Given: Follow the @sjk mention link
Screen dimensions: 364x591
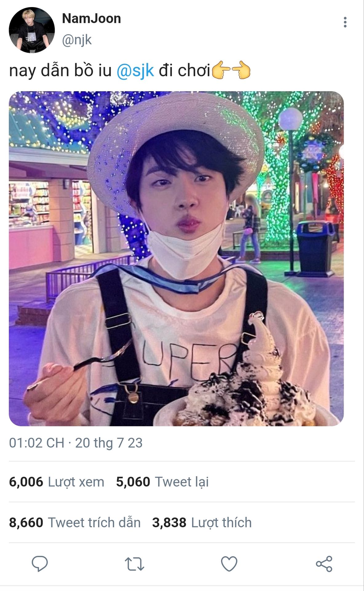Looking at the screenshot, I should pos(135,70).
